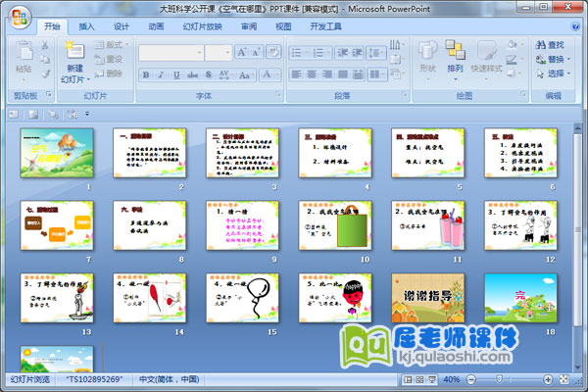588x392 pixels.
Task: Toggle bold formatting
Action: coord(145,74)
